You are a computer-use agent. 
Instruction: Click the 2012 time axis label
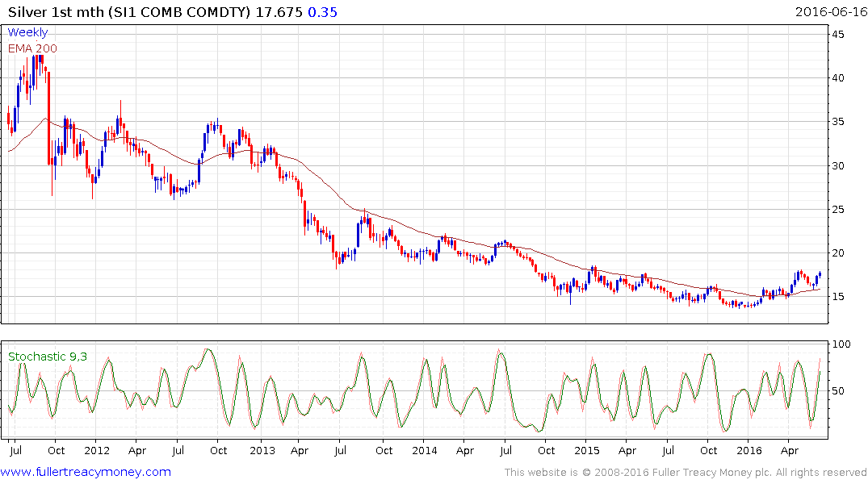pyautogui.click(x=97, y=450)
